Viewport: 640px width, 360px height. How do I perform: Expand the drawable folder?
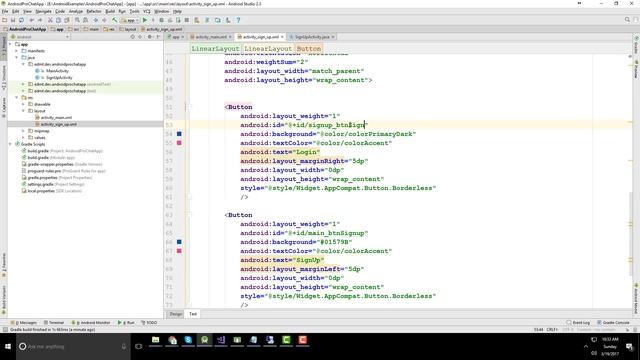pos(23,104)
